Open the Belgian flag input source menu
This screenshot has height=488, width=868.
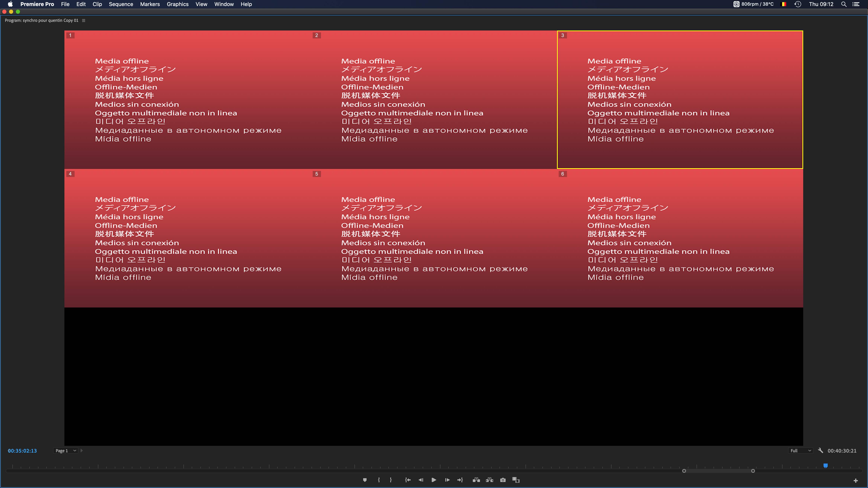pos(784,4)
